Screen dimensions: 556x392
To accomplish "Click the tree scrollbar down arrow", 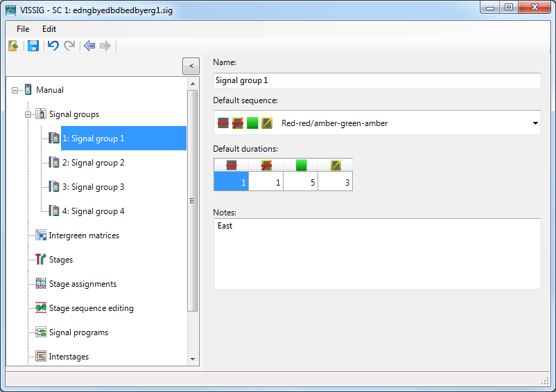I will [193, 359].
